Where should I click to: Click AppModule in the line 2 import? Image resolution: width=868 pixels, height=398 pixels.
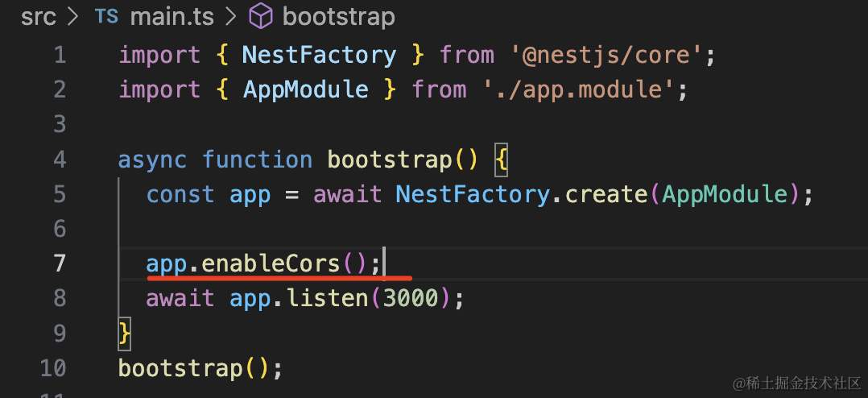tap(305, 89)
